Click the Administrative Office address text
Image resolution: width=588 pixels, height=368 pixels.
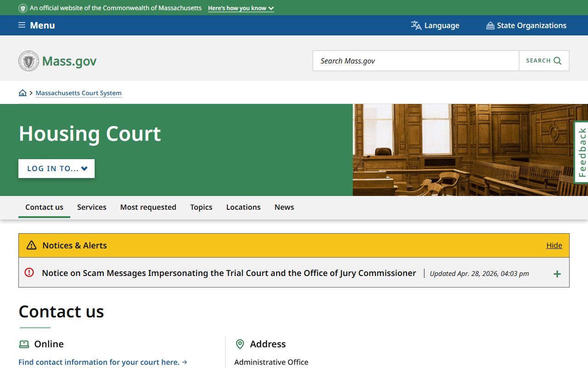point(271,362)
